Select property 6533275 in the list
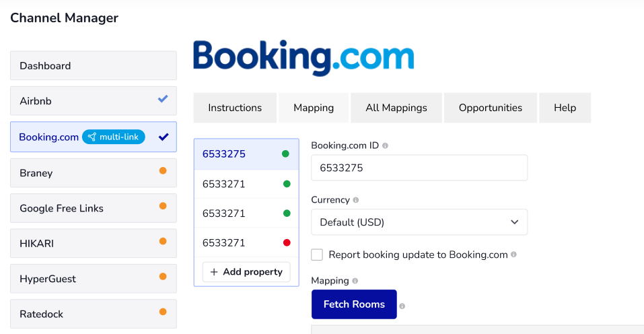Image resolution: width=644 pixels, height=334 pixels. 246,154
